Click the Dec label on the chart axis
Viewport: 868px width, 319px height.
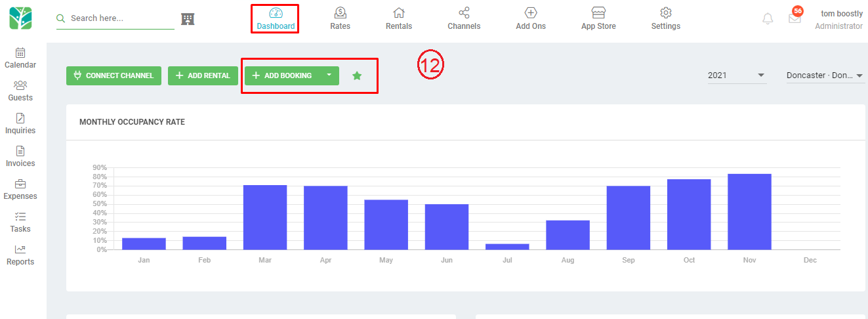tap(810, 261)
